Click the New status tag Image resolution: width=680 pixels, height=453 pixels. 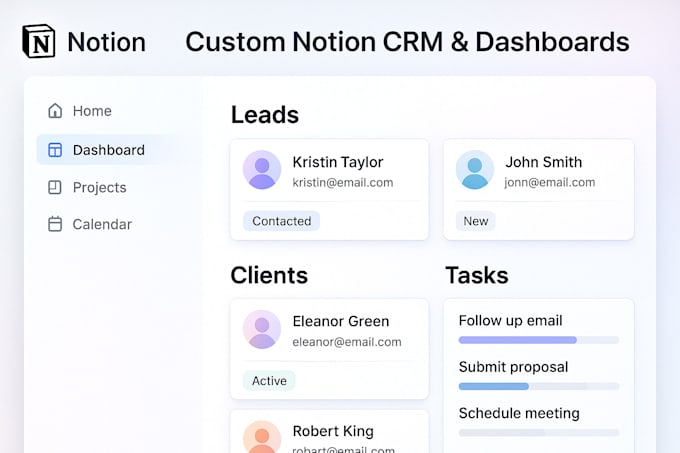[476, 221]
